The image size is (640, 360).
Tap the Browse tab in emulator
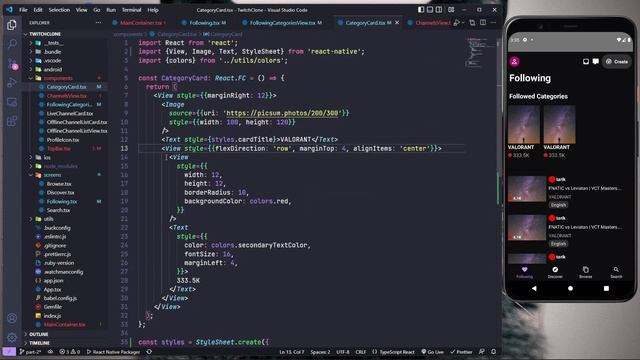point(586,272)
